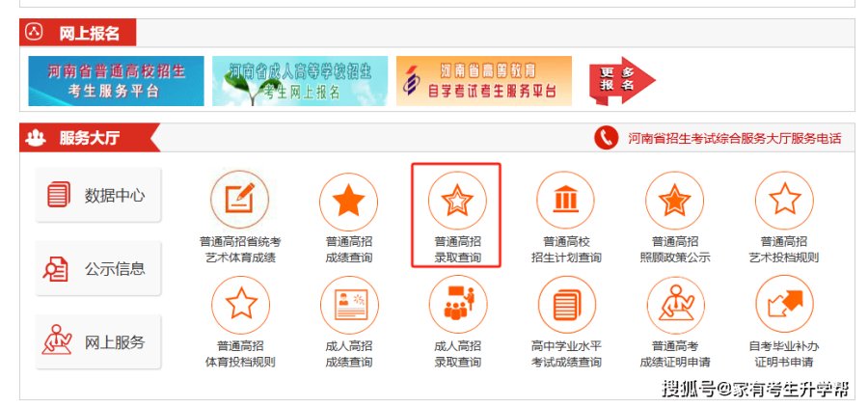Switch to 公示信息 side tab

[x=98, y=268]
